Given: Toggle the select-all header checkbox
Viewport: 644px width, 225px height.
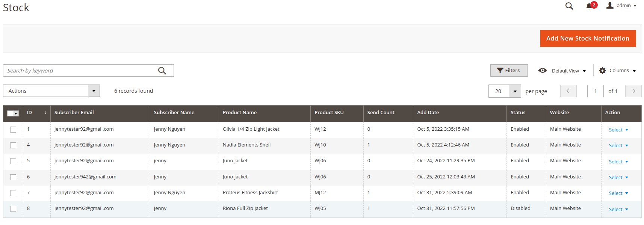Looking at the screenshot, I should [x=10, y=113].
